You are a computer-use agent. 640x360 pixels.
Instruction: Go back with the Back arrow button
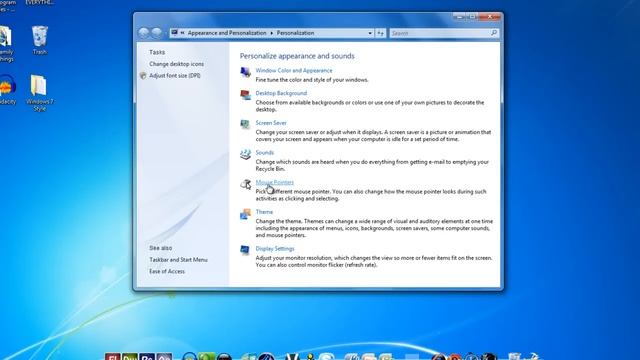(143, 33)
